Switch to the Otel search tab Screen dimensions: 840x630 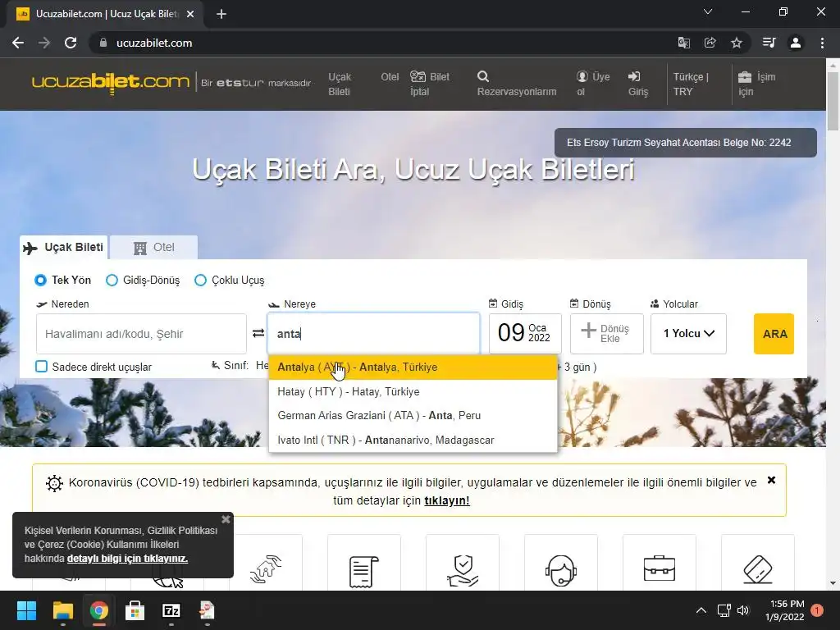pyautogui.click(x=153, y=248)
